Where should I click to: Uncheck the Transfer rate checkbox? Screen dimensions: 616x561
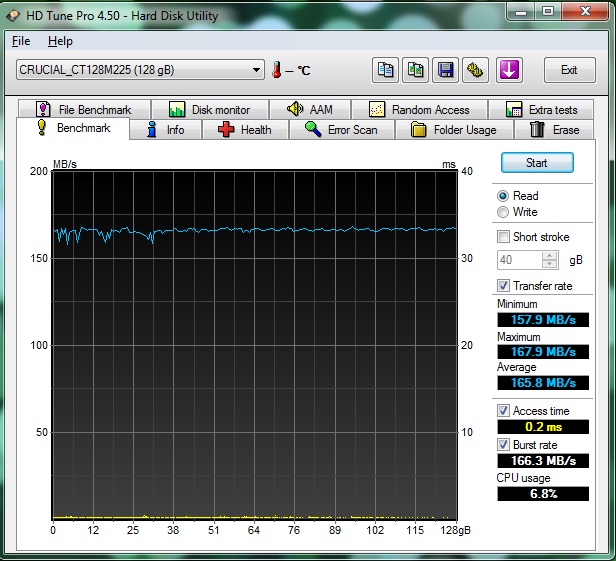(504, 286)
